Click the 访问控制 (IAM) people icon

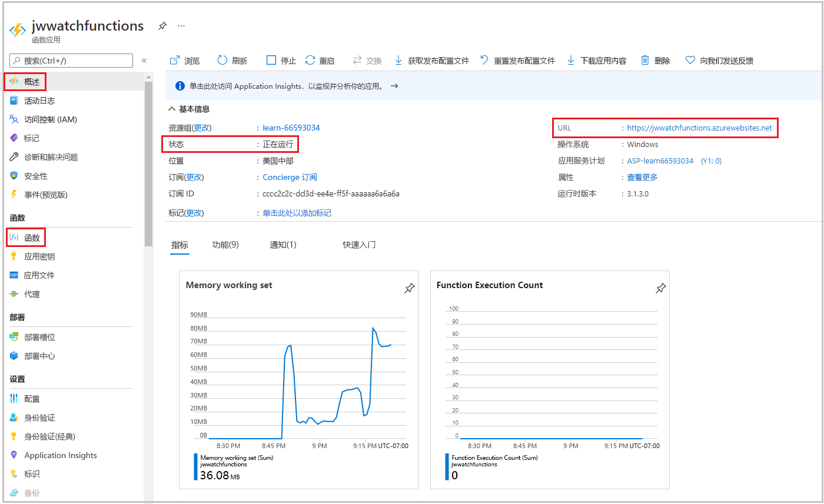(x=14, y=119)
